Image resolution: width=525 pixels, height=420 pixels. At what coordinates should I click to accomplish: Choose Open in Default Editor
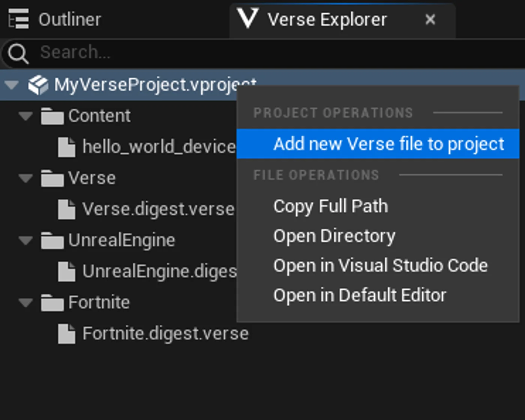tap(360, 295)
